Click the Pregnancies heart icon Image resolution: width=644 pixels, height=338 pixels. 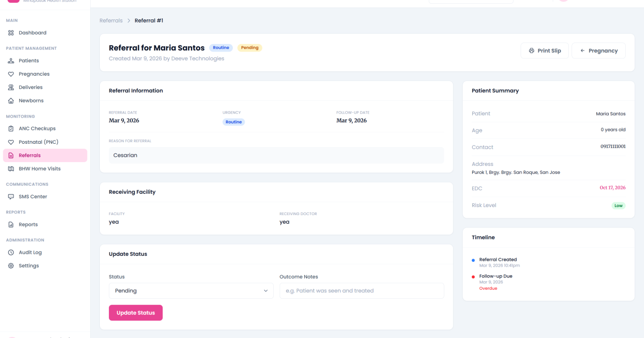[x=11, y=74]
